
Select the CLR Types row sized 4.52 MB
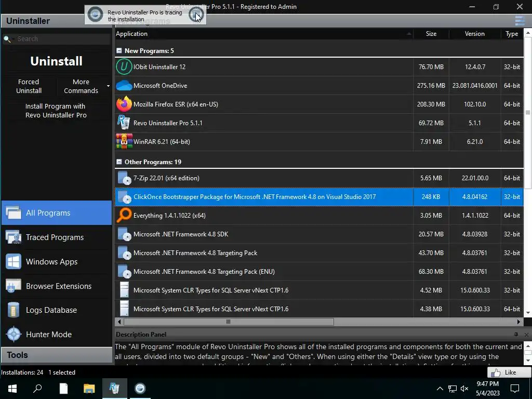[319, 290]
